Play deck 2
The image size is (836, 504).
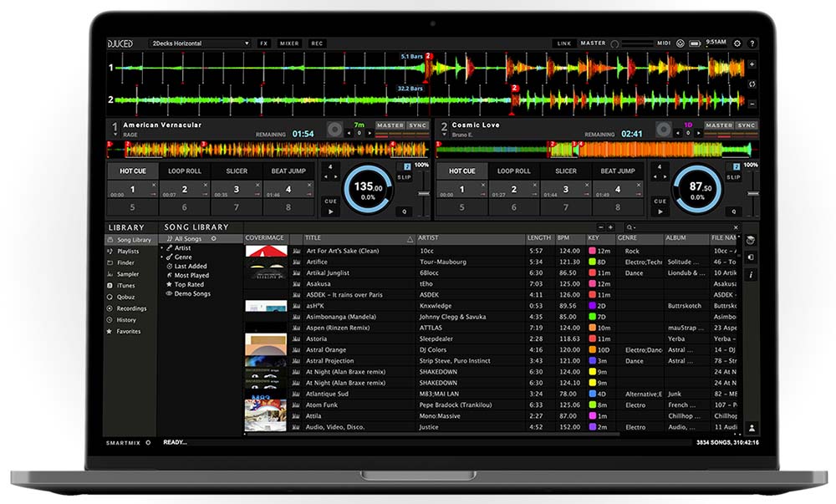660,211
